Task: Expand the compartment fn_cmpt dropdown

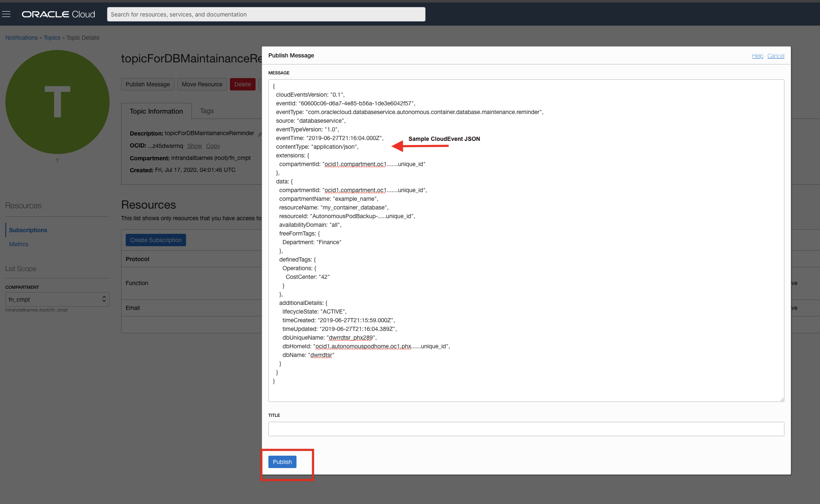Action: [57, 300]
